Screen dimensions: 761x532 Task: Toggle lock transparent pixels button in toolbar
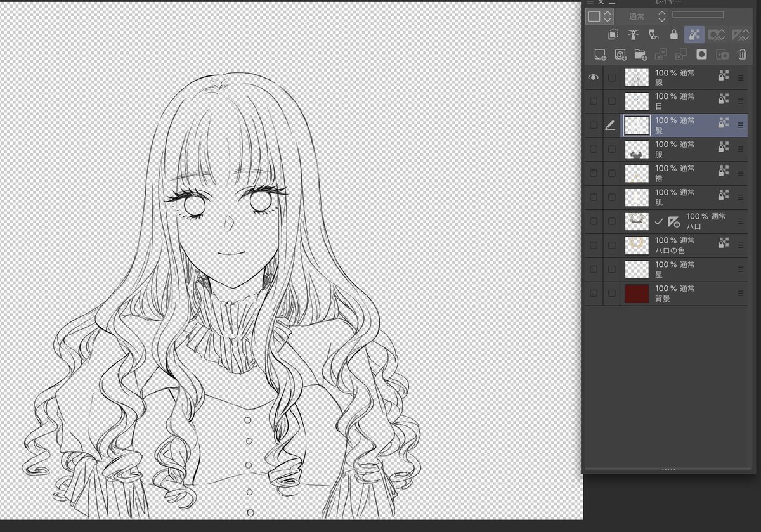click(x=694, y=34)
